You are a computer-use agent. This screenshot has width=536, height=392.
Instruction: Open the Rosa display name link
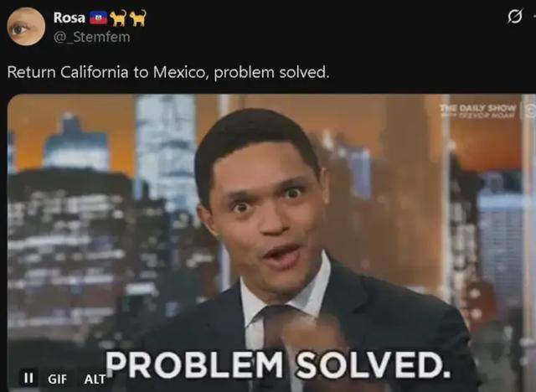[69, 18]
